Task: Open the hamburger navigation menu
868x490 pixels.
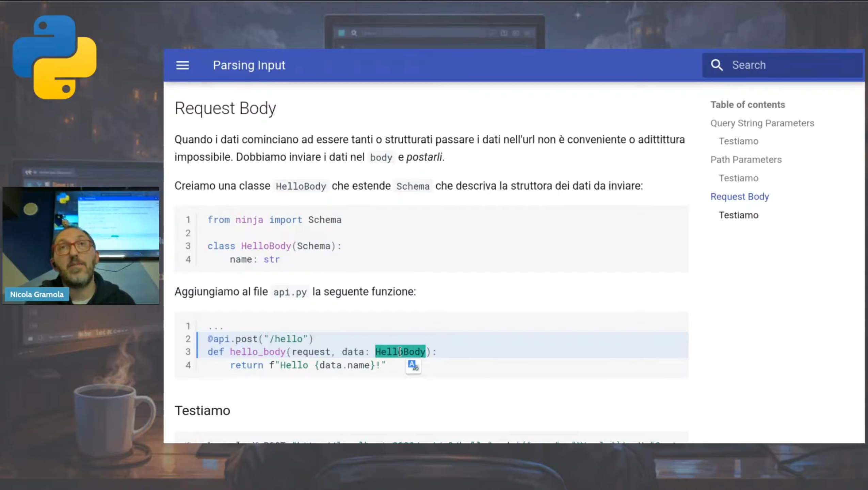Action: pos(182,65)
